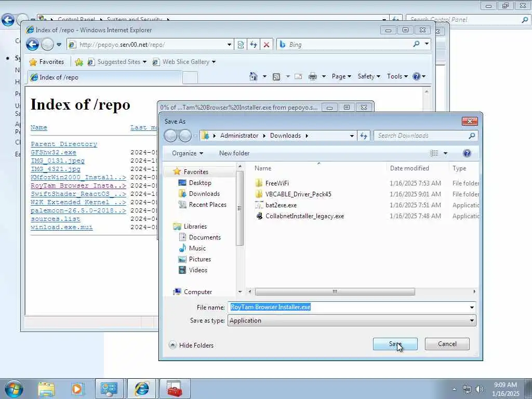This screenshot has height=399, width=532.
Task: Open the change view dropdown arrow
Action: tap(445, 153)
